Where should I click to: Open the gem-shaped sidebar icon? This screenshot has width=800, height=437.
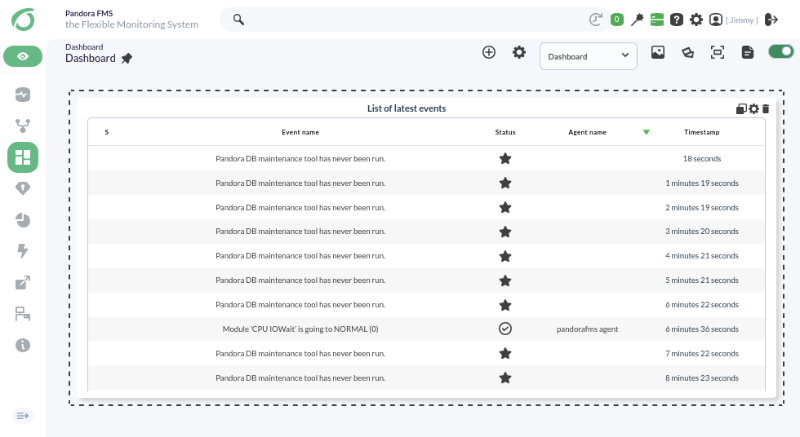pos(22,189)
